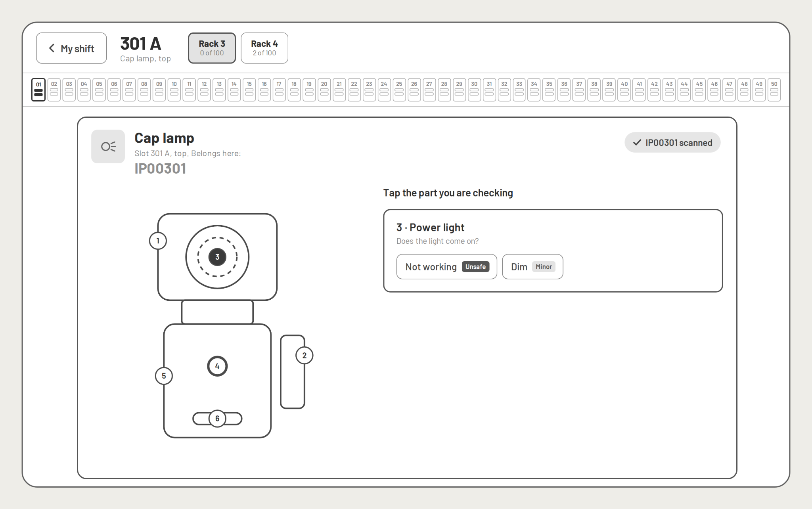Select slot 25 in the rack strip

pyautogui.click(x=399, y=90)
